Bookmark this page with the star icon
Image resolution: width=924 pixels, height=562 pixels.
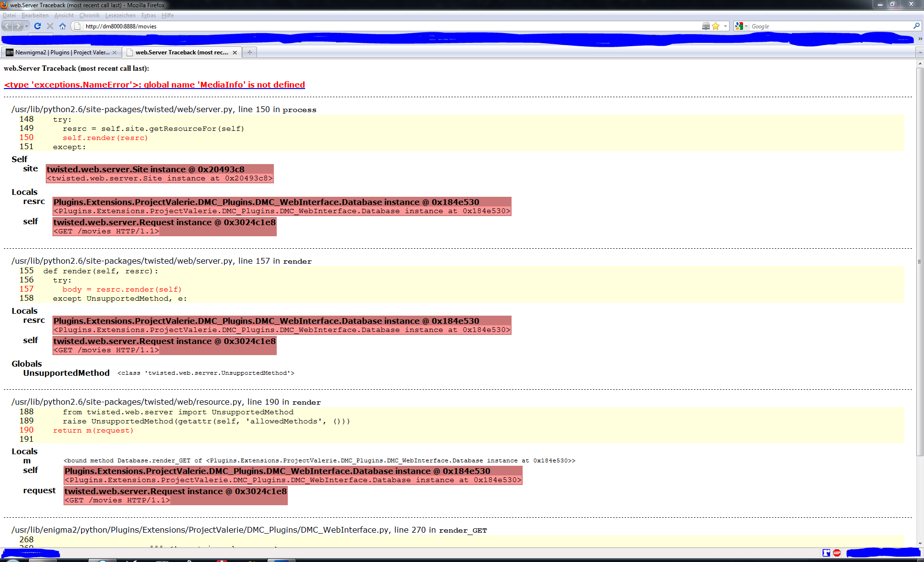[716, 26]
